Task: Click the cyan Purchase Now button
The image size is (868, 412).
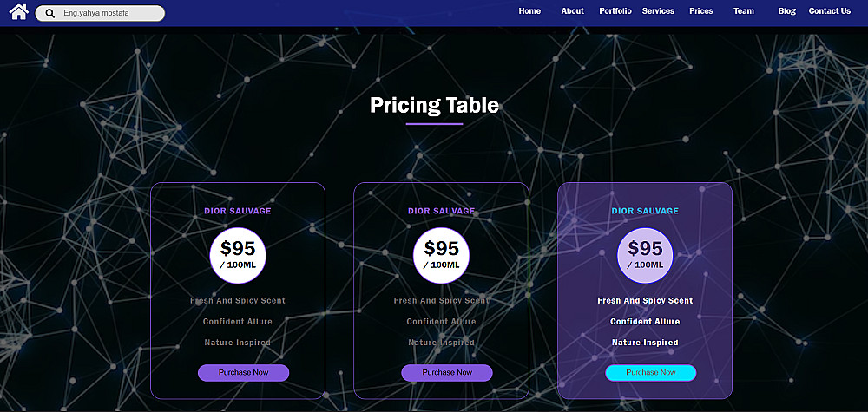Action: click(x=650, y=373)
